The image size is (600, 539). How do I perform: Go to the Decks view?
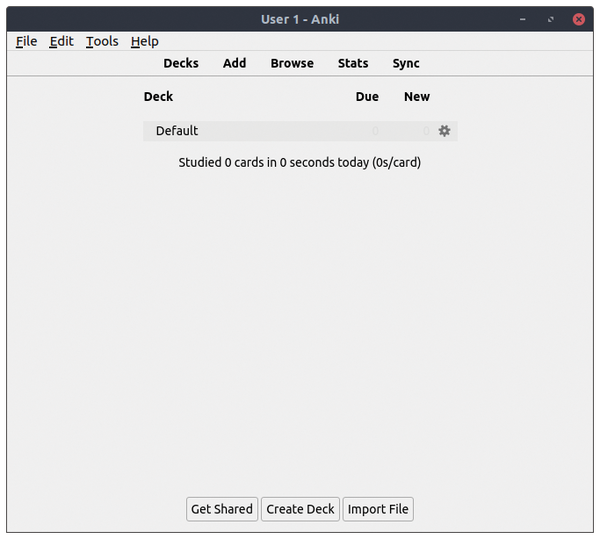point(181,63)
